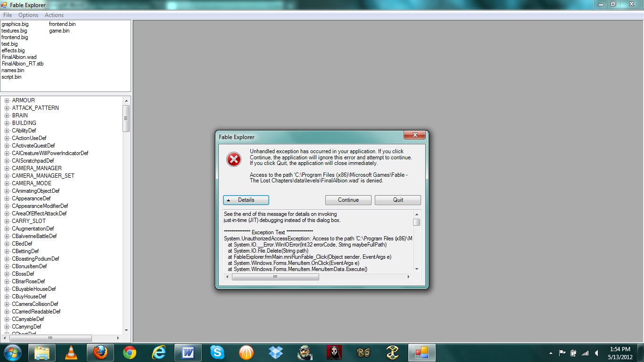Open Internet Explorer from the taskbar

[159, 353]
